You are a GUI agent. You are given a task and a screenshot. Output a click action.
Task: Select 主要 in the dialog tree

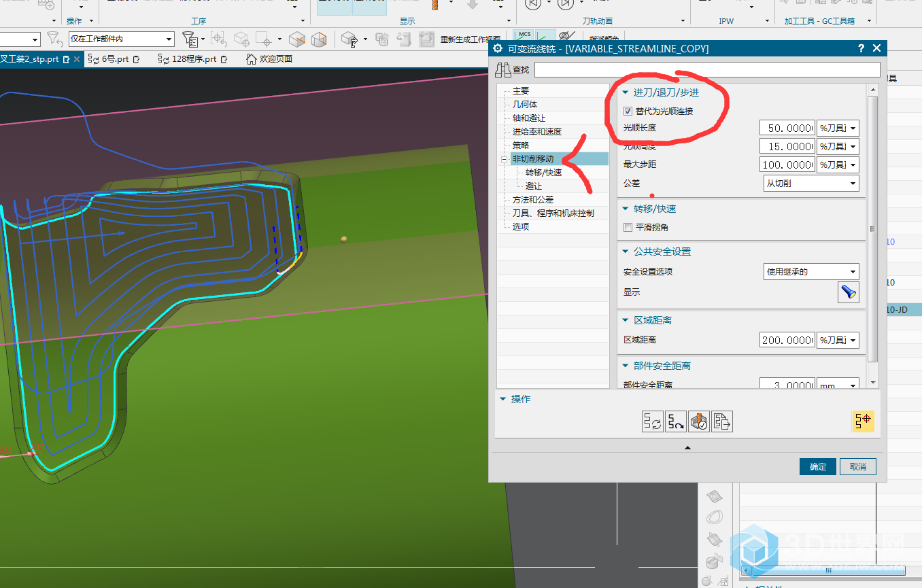click(521, 90)
